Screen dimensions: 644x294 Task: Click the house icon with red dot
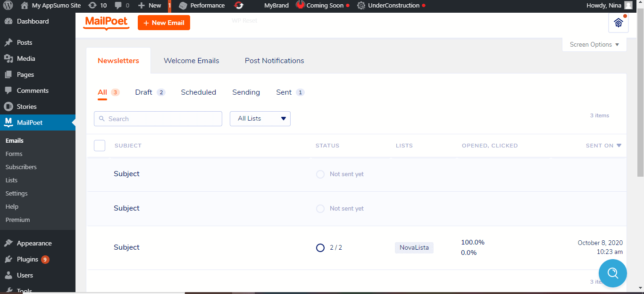point(619,23)
